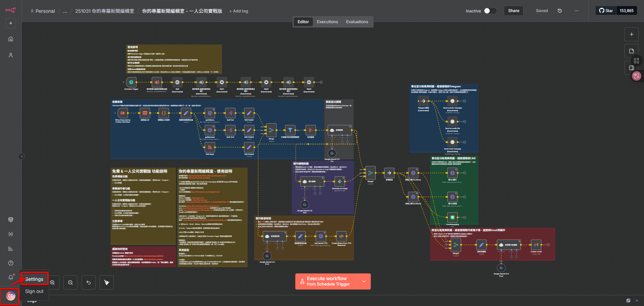Image resolution: width=644 pixels, height=306 pixels.
Task: Select Settings from the user menu
Action: pos(34,279)
